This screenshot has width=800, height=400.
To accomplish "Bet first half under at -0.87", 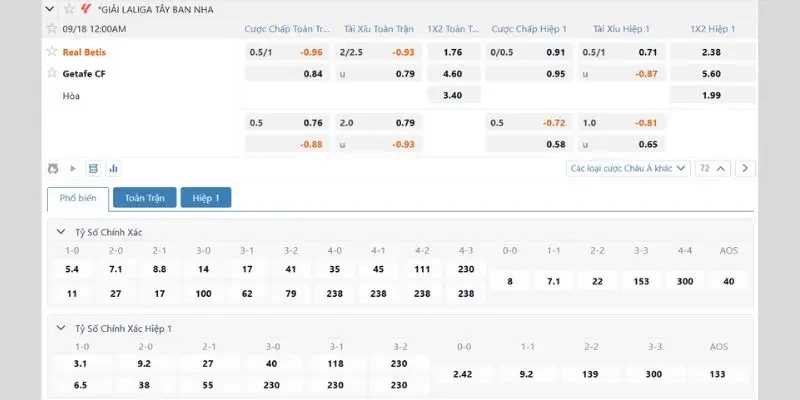I will 621,73.
